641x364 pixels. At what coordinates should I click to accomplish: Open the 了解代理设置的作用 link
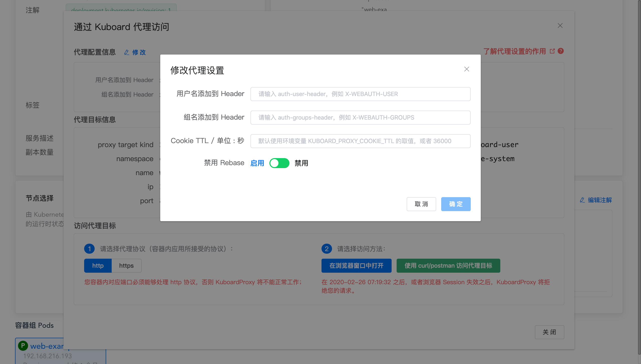pos(514,52)
